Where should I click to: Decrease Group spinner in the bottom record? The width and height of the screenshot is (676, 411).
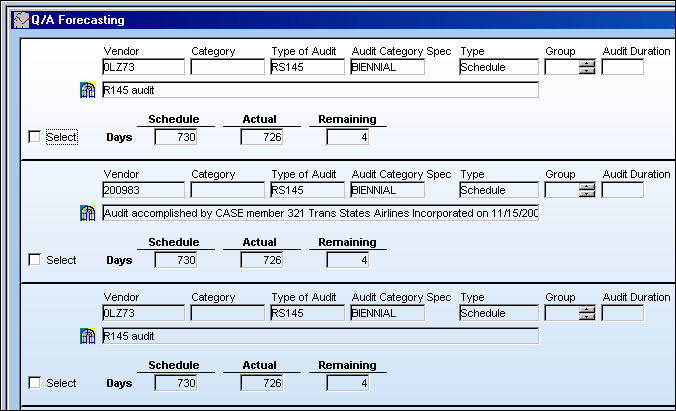coord(587,316)
